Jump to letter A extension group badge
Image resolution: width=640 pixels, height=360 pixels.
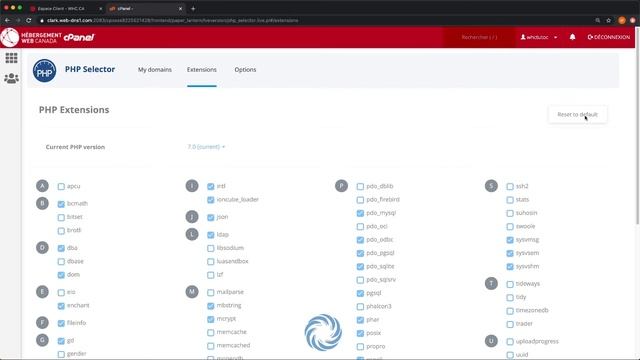click(42, 186)
